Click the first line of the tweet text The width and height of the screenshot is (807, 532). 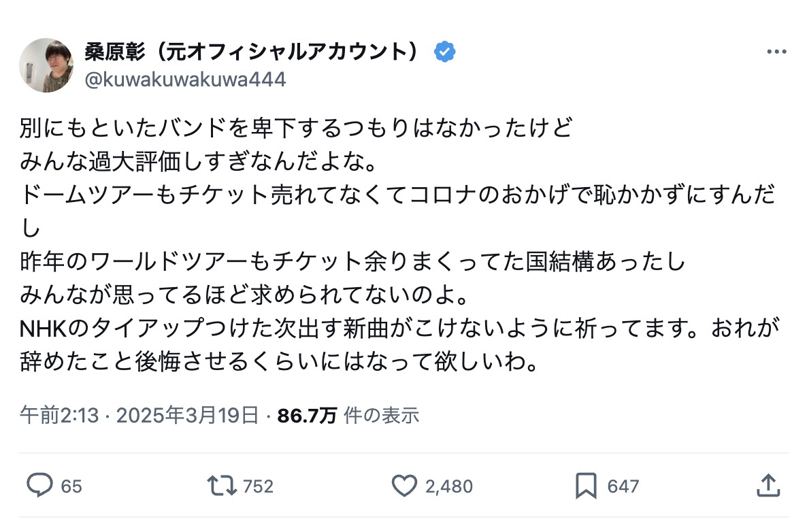297,127
